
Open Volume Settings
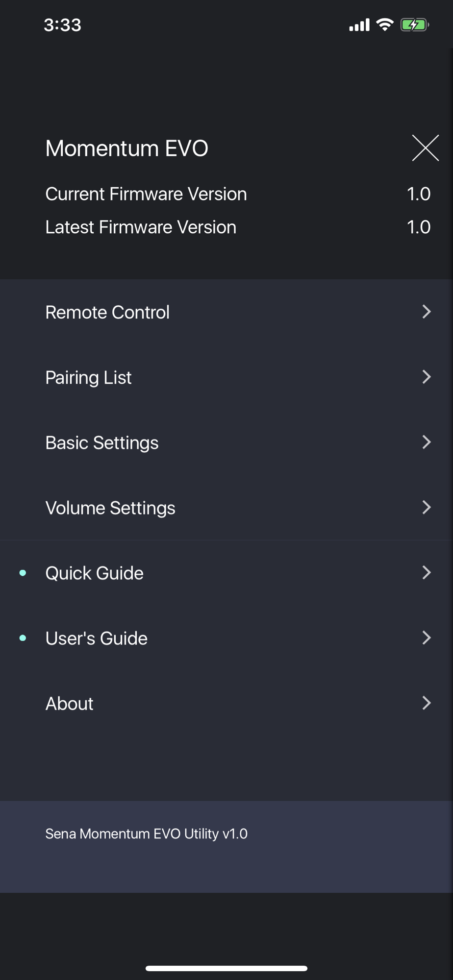[226, 508]
